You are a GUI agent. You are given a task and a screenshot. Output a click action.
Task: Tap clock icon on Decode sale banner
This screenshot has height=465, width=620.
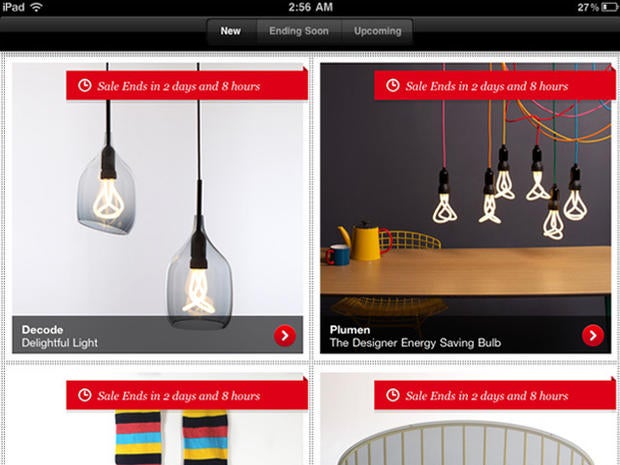coord(85,85)
